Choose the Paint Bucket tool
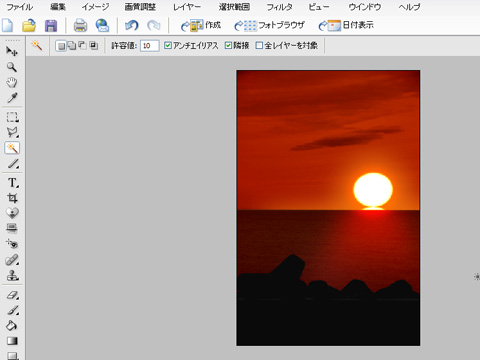Image resolution: width=480 pixels, height=360 pixels. point(12,326)
